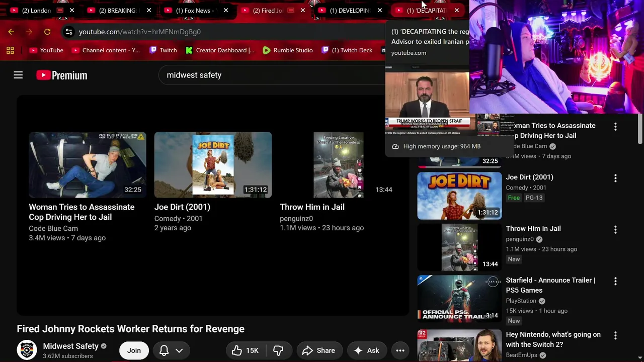The width and height of the screenshot is (644, 362).
Task: Like the video with thumbs up
Action: tap(245, 350)
